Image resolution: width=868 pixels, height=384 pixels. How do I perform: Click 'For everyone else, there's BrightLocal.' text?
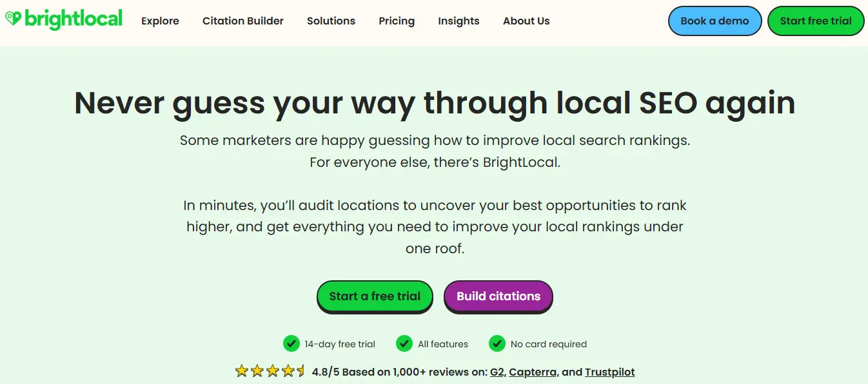pyautogui.click(x=435, y=162)
